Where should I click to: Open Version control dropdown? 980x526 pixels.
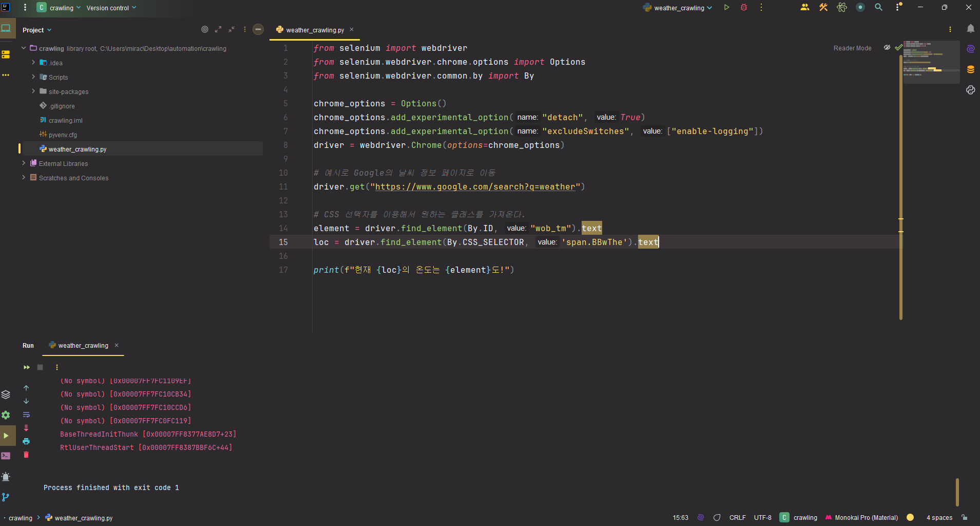(111, 8)
